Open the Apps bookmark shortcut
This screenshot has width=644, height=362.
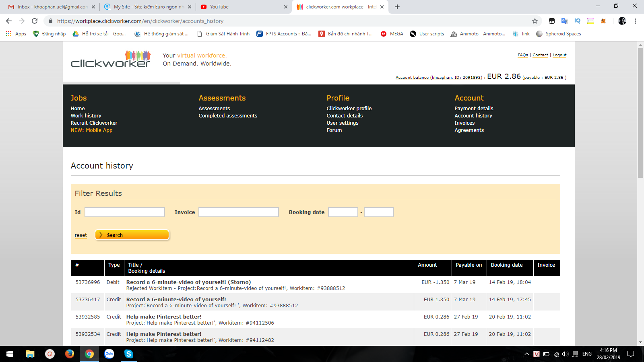[x=16, y=34]
